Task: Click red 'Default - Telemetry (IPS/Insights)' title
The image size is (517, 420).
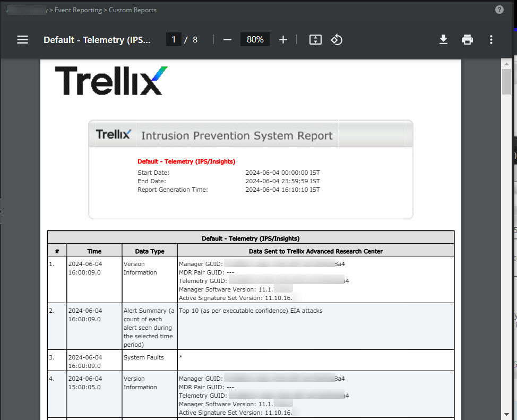Action: [x=186, y=161]
